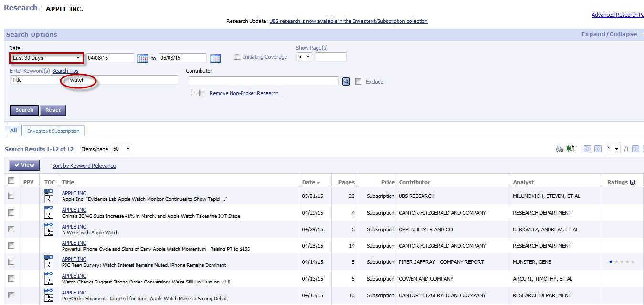Go to next results page

(x=635, y=149)
